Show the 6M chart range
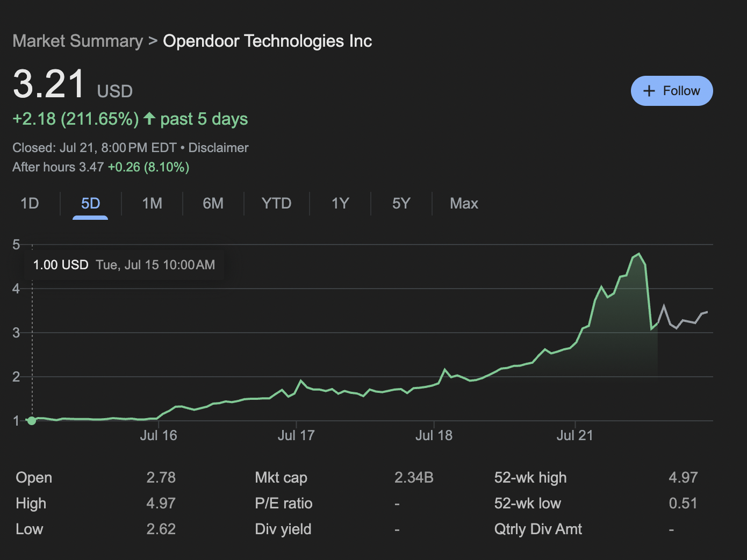747x560 pixels. [x=213, y=203]
